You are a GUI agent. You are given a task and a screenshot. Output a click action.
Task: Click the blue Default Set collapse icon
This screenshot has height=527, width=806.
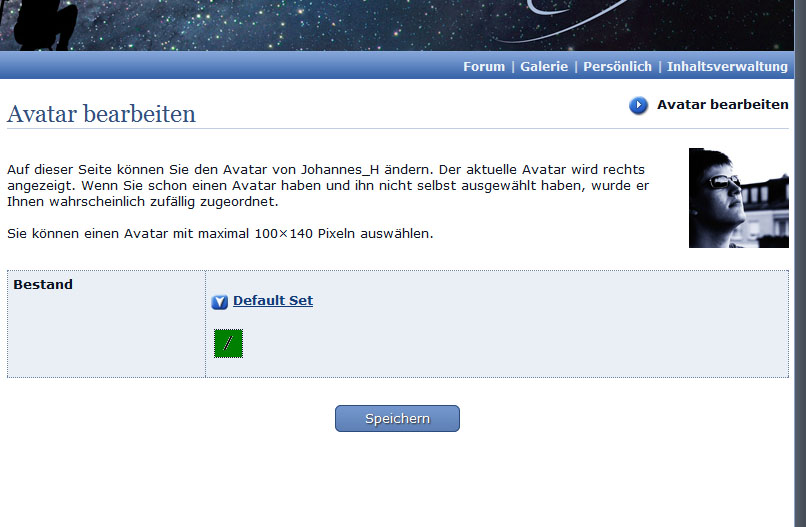click(x=220, y=302)
